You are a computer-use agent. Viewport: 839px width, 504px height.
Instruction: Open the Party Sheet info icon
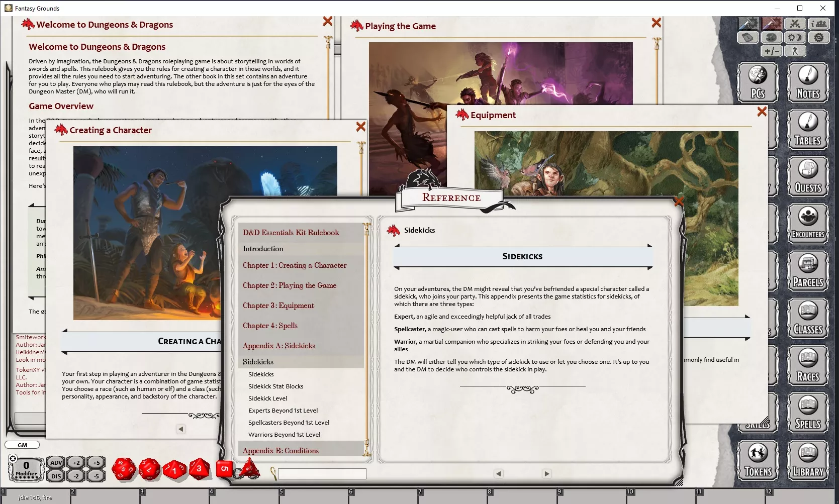pos(819,24)
